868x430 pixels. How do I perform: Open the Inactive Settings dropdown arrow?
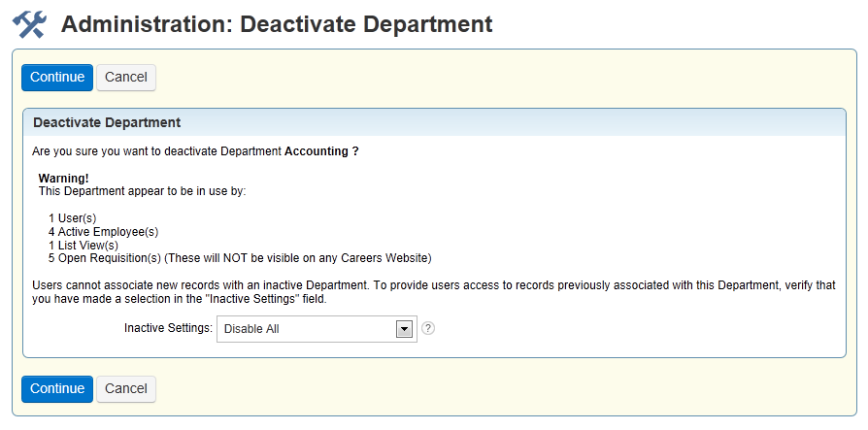pos(404,329)
